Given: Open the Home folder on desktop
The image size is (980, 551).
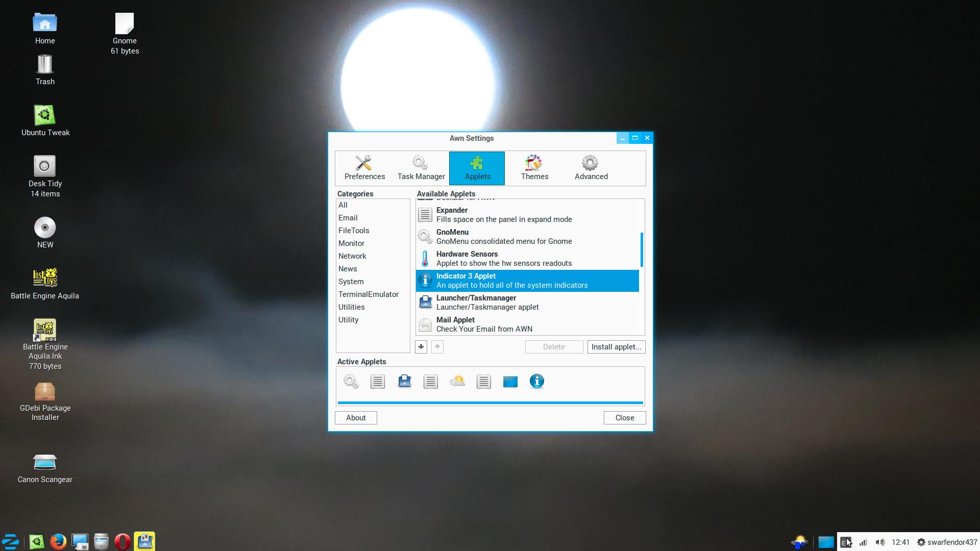Looking at the screenshot, I should click(45, 29).
